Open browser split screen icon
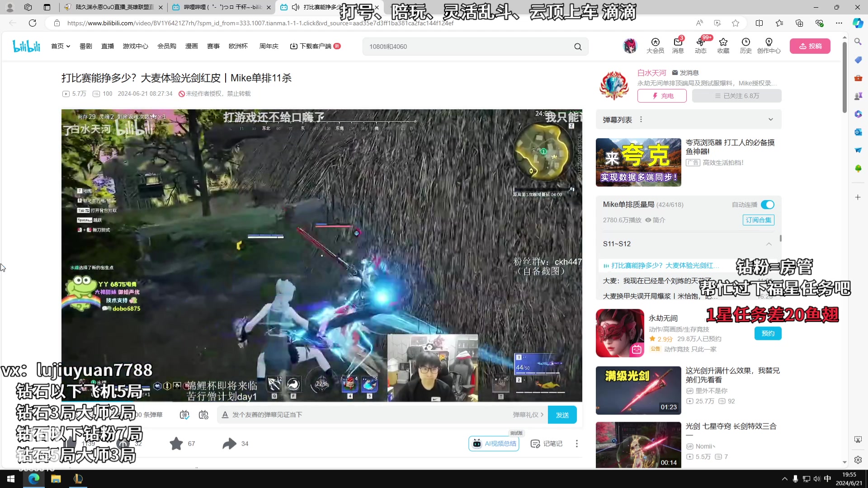 click(759, 23)
